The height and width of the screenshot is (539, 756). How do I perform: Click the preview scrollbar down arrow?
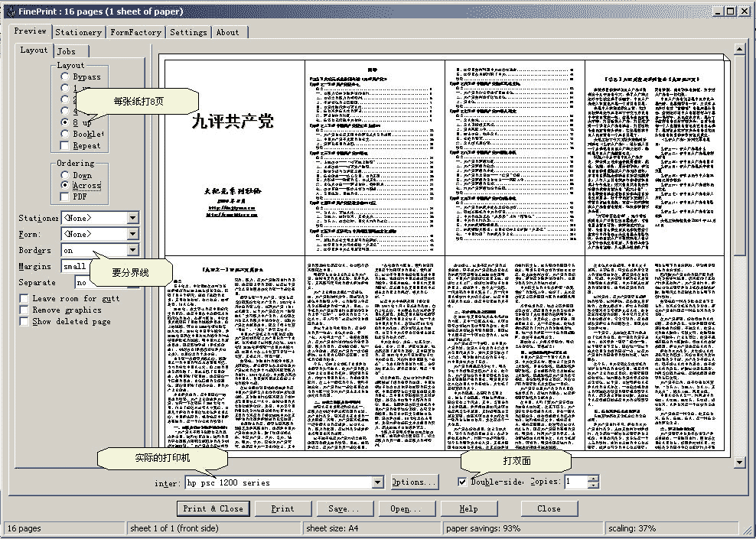(739, 462)
